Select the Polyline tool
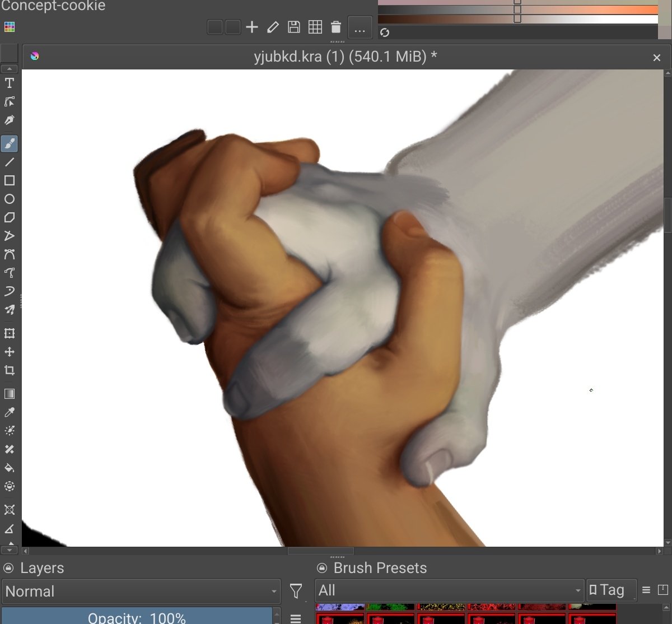The image size is (672, 624). tap(10, 236)
